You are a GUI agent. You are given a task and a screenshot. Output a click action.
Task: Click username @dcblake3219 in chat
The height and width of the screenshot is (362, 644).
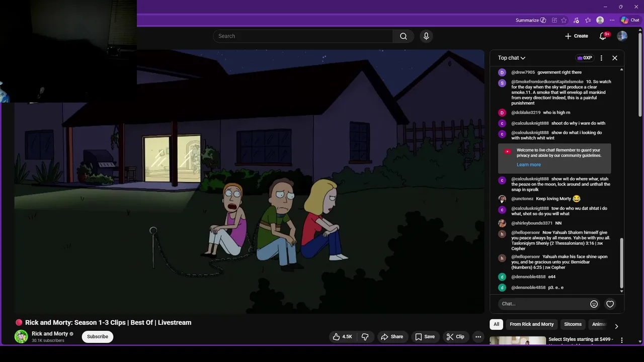(526, 113)
